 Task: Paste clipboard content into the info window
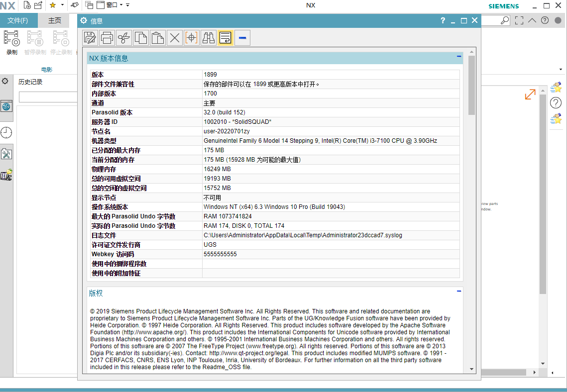158,37
